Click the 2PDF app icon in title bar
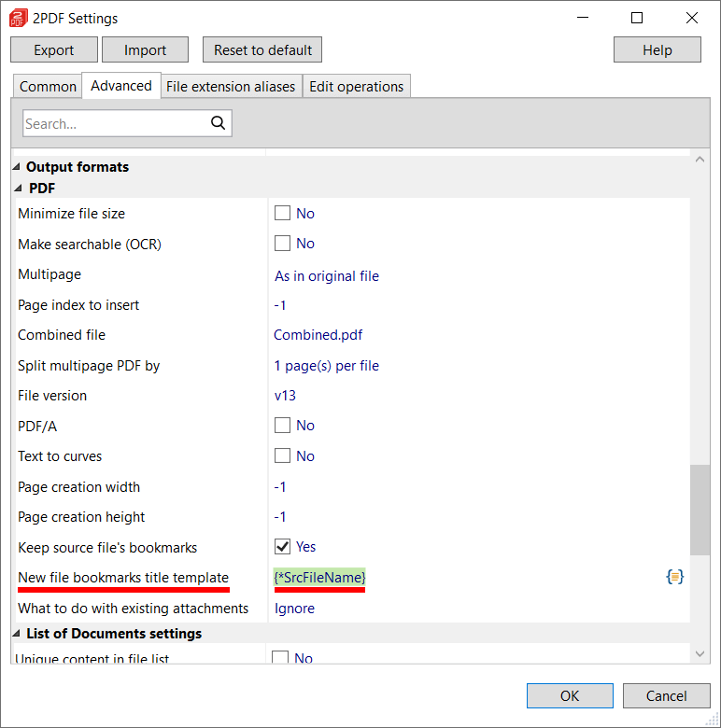The image size is (721, 728). coord(19,18)
